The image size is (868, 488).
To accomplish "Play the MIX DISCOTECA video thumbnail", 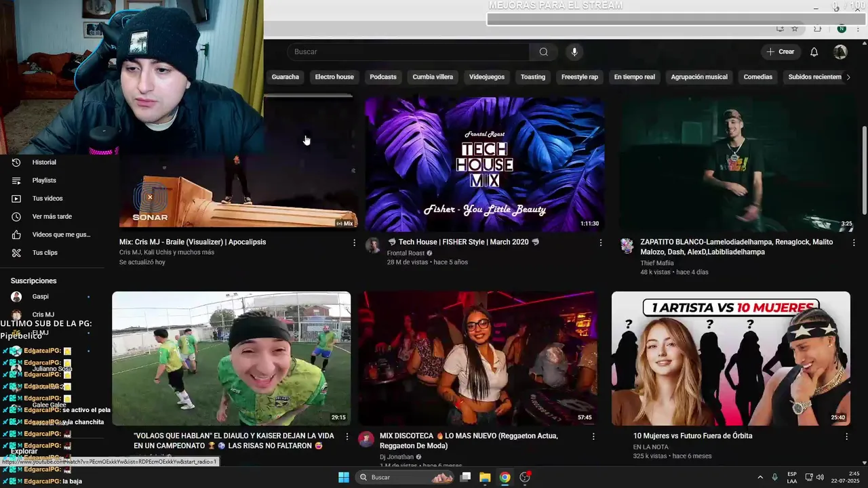I will [x=478, y=359].
